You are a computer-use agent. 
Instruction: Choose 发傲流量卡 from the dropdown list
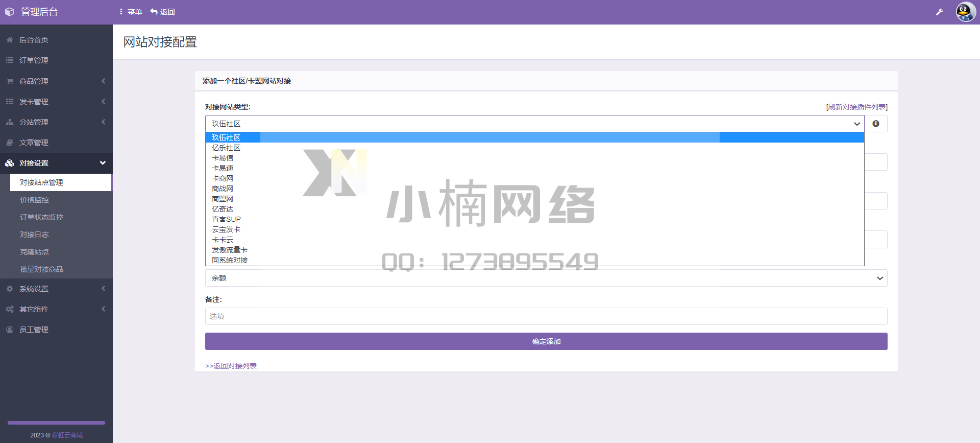pyautogui.click(x=534, y=250)
